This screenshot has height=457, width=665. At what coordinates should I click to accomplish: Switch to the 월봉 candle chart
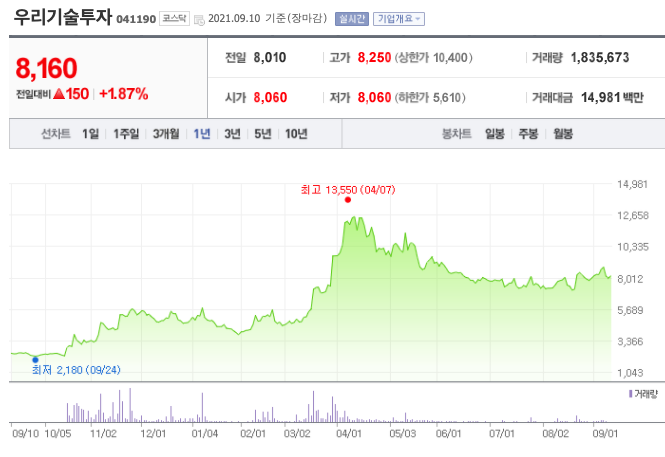[563, 134]
